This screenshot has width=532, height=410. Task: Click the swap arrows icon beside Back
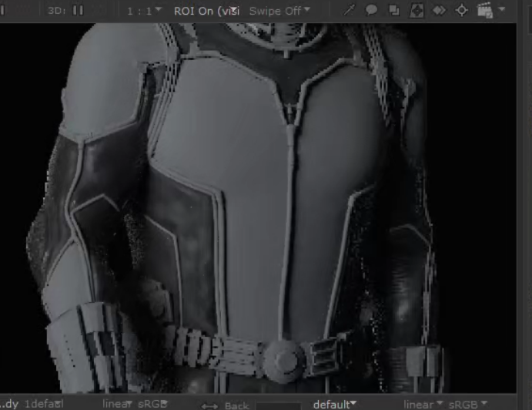[209, 405]
